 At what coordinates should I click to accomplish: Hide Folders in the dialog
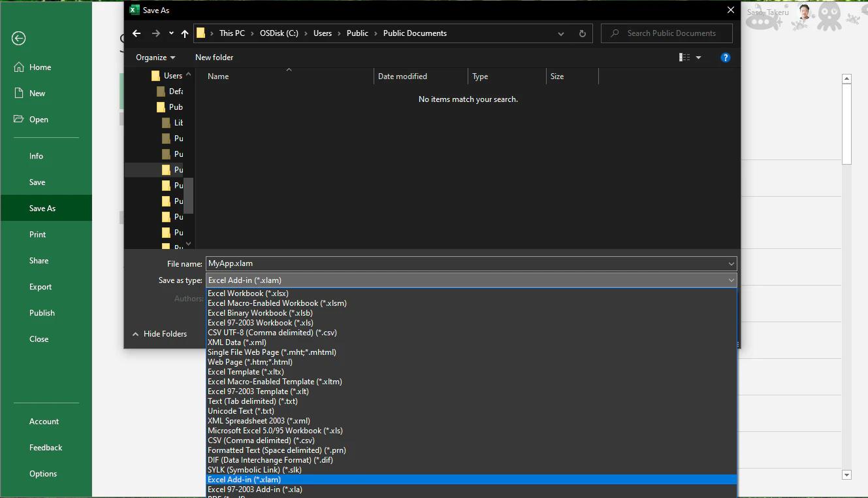tap(159, 334)
